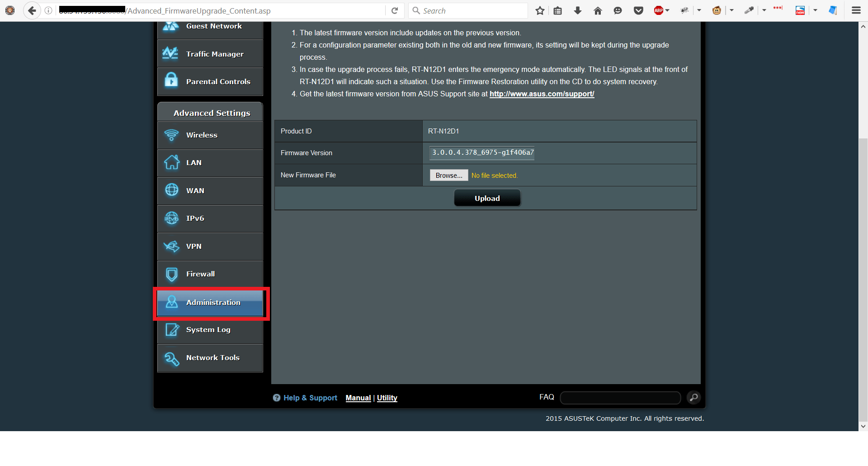Open Help & Support link
Viewport: 868px width, 466px height.
point(310,398)
